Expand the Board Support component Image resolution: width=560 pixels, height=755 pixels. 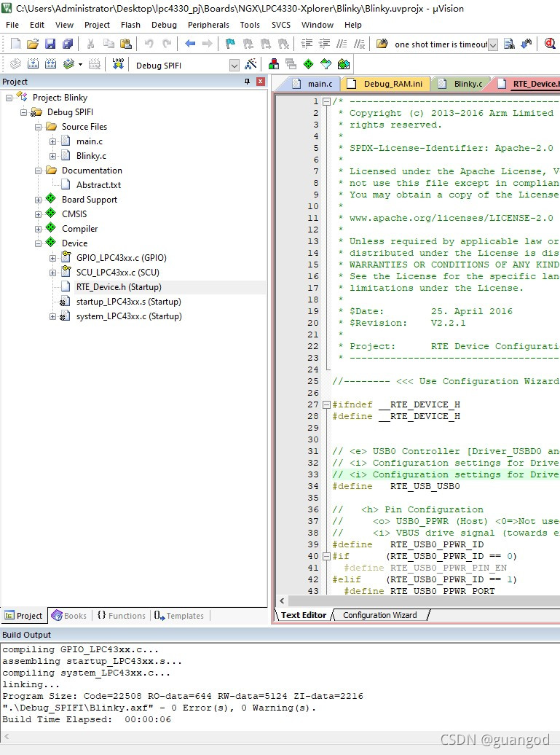38,200
